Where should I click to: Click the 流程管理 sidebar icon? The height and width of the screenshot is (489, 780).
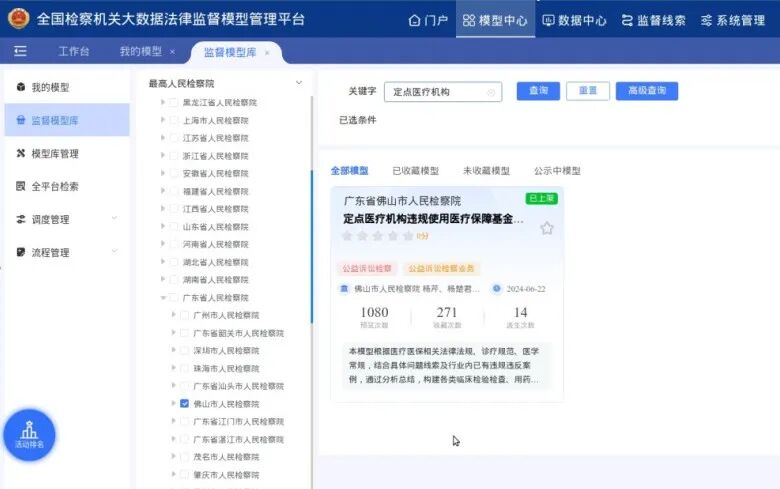(x=20, y=252)
